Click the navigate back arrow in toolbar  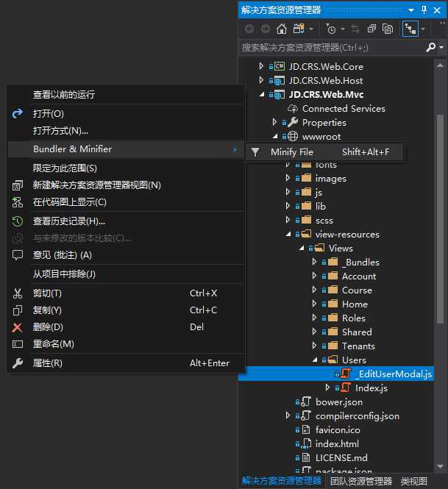[x=249, y=29]
